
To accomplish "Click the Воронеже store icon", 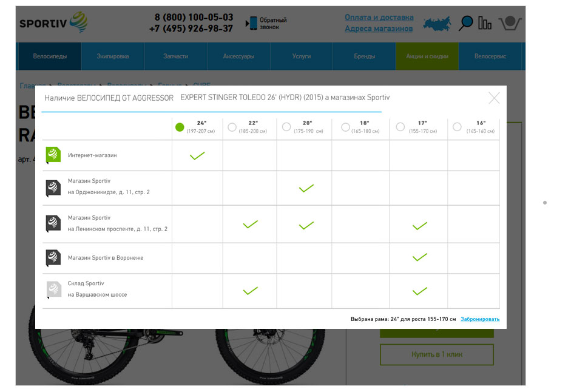I will coord(53,258).
